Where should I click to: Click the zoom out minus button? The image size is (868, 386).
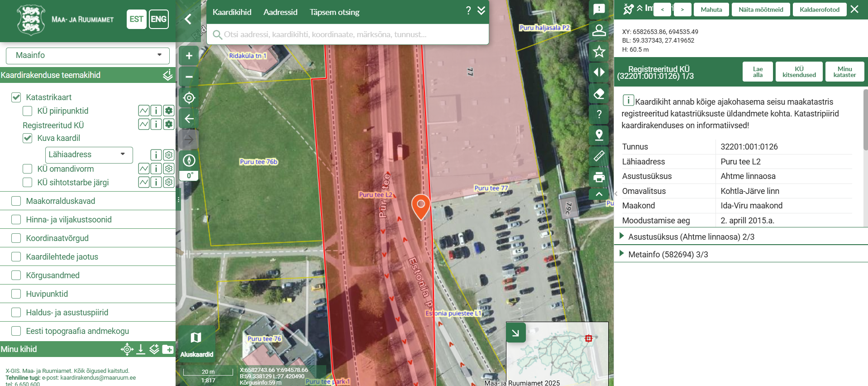click(189, 77)
